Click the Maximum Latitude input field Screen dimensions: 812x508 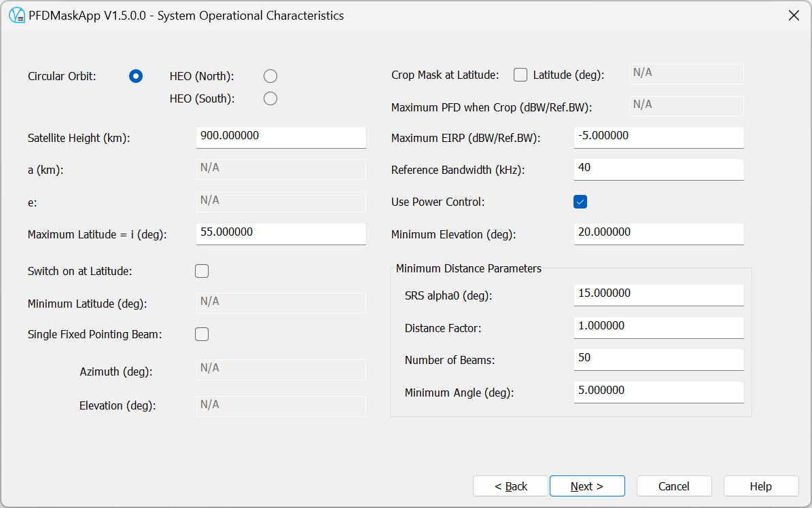[281, 234]
